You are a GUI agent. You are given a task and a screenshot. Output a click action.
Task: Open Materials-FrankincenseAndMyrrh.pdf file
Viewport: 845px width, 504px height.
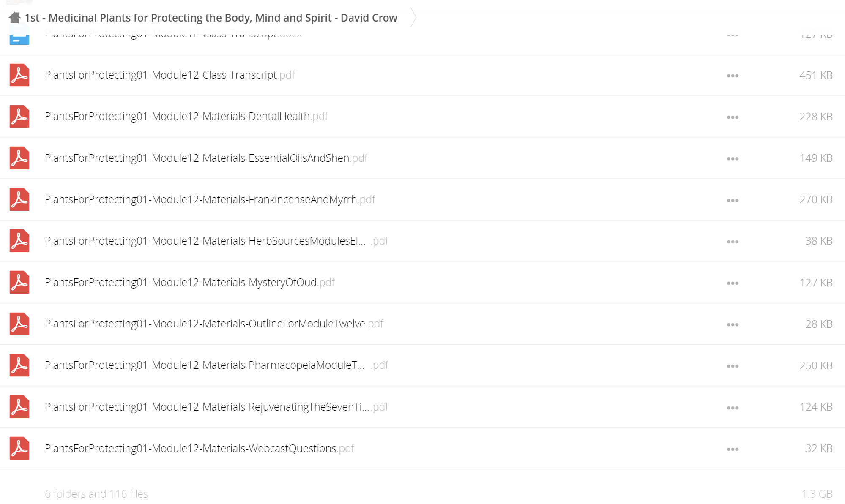210,199
